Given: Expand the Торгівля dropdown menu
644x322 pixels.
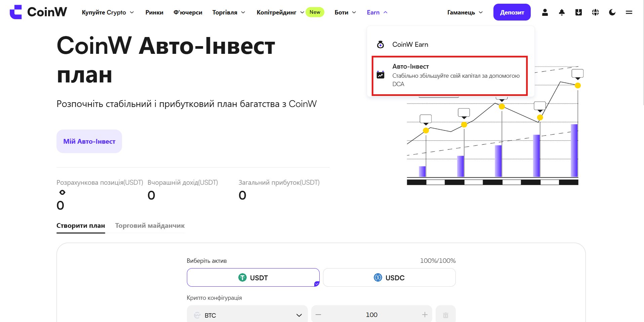Looking at the screenshot, I should coord(229,12).
